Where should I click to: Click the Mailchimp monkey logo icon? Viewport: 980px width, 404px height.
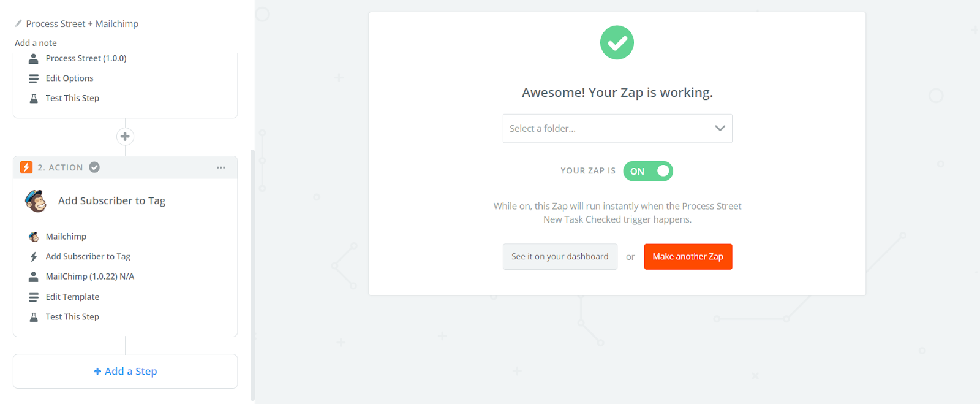[x=36, y=201]
